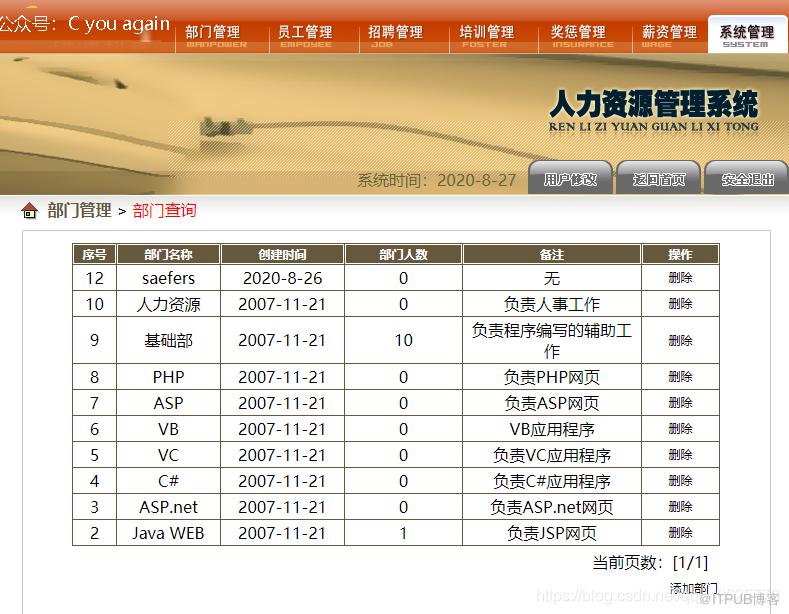Select the ASP.net department name cell
Image resolution: width=789 pixels, height=614 pixels.
[169, 507]
